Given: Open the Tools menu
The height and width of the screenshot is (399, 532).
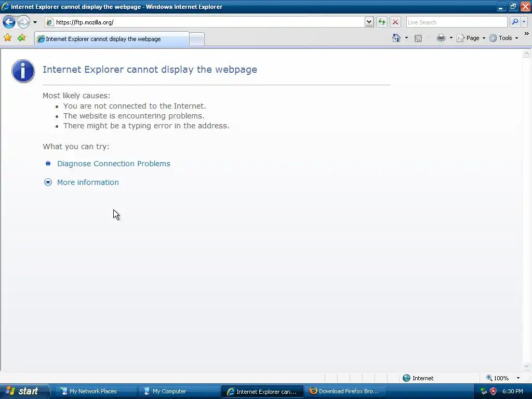Looking at the screenshot, I should [503, 38].
